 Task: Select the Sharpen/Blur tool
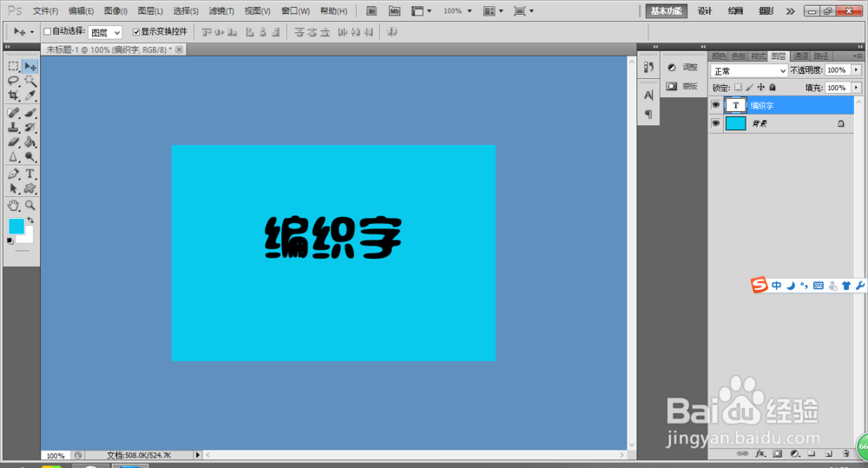(14, 157)
